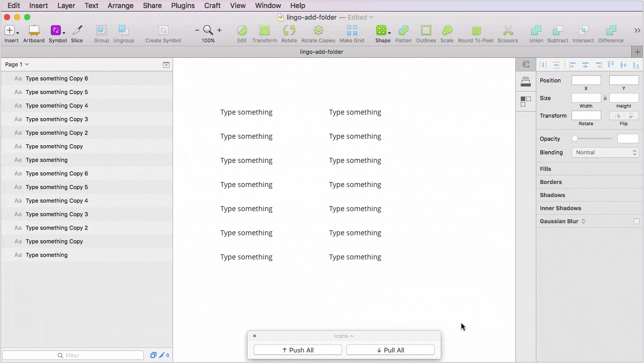Click Align Horizontal Center icon
Image resolution: width=644 pixels, height=363 pixels.
[585, 65]
